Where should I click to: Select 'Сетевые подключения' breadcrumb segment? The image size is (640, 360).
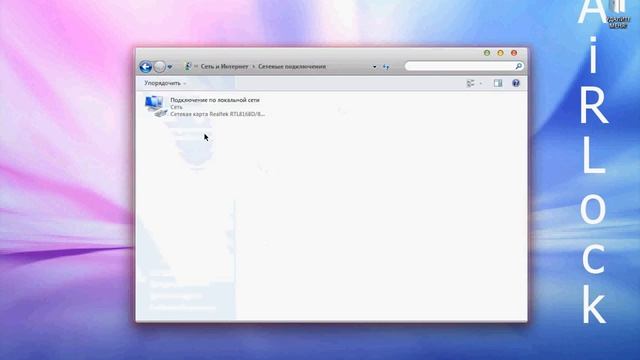click(x=292, y=67)
